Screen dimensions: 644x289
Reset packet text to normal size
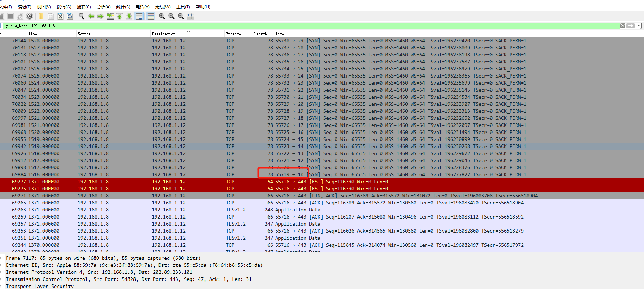pyautogui.click(x=181, y=16)
